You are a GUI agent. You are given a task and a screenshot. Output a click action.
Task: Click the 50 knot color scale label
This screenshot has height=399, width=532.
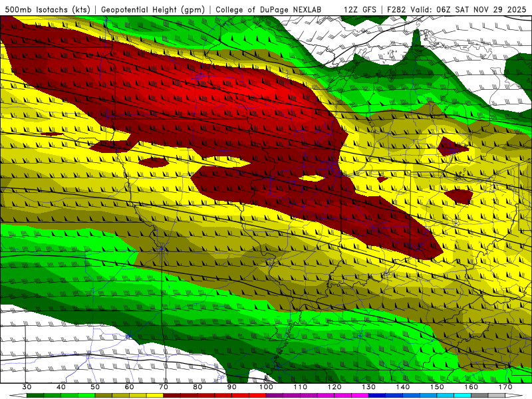pos(95,387)
